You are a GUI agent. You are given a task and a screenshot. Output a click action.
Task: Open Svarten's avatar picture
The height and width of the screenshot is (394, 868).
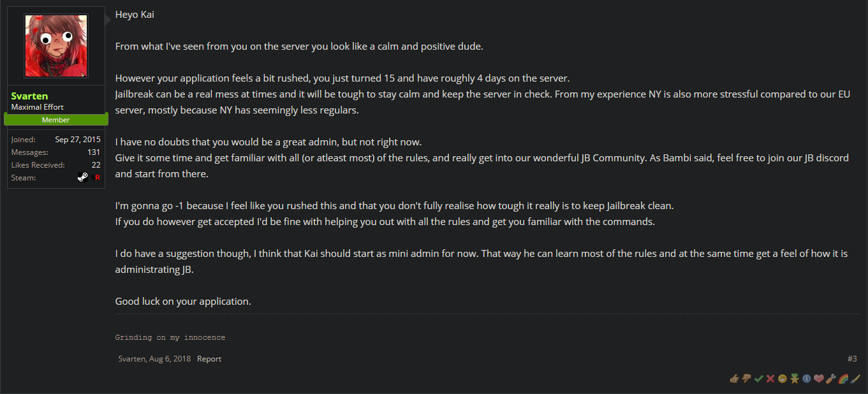56,46
